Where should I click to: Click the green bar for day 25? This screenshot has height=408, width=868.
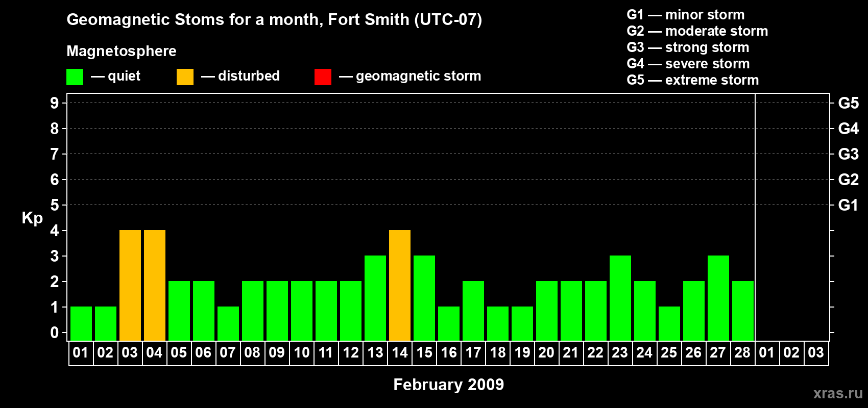(x=669, y=324)
